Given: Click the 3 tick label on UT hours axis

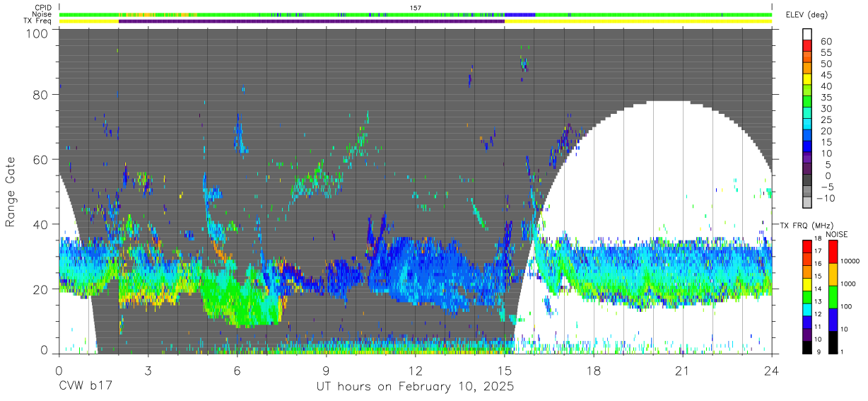Looking at the screenshot, I should [148, 370].
